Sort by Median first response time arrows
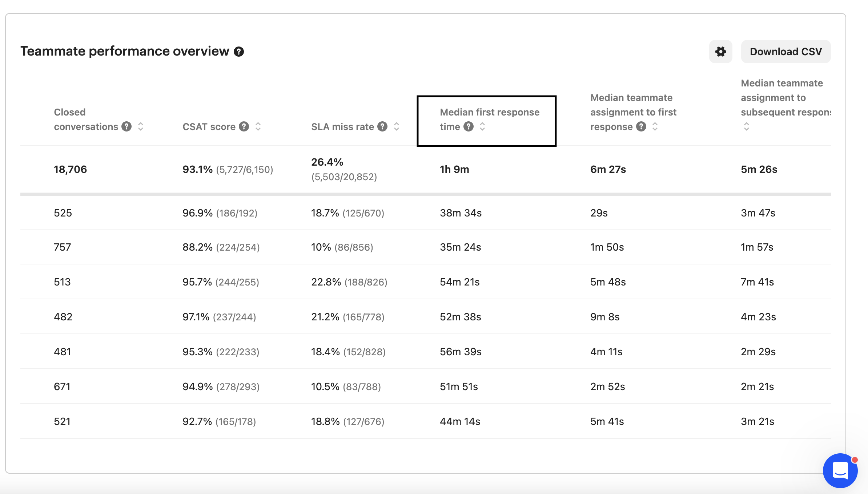The image size is (868, 494). pos(482,126)
